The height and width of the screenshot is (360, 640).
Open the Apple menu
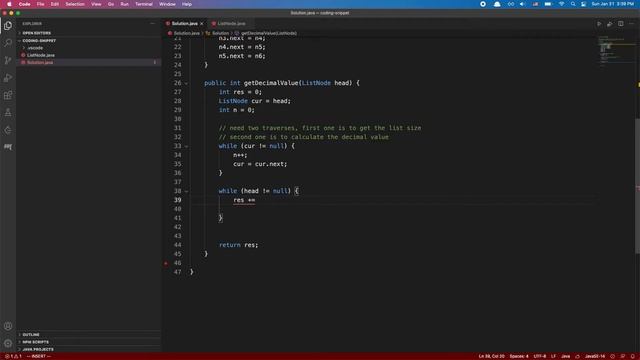click(9, 4)
